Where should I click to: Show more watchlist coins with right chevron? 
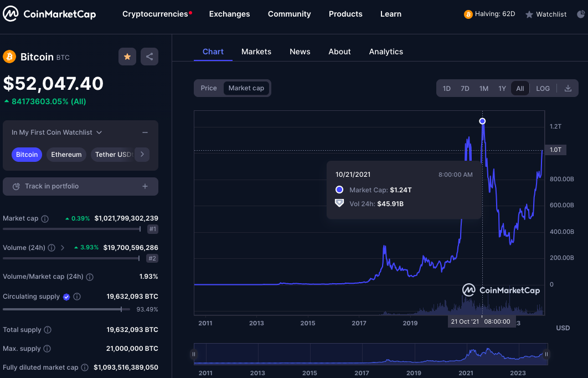pos(142,154)
